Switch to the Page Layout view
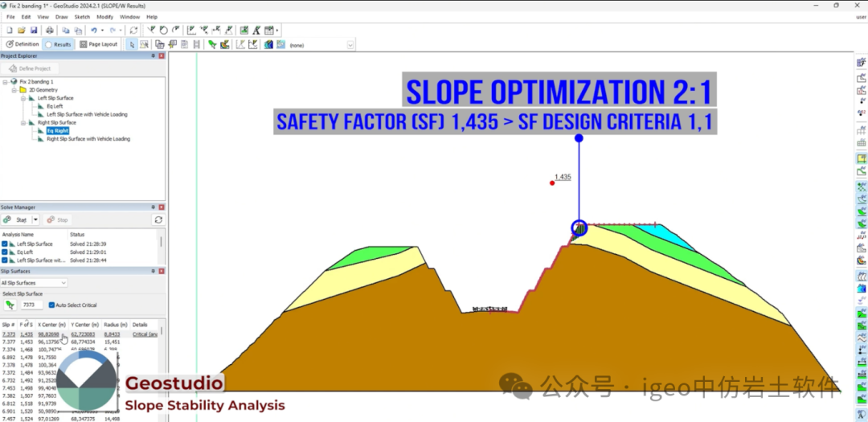Viewport: 868px width, 422px height. (99, 44)
